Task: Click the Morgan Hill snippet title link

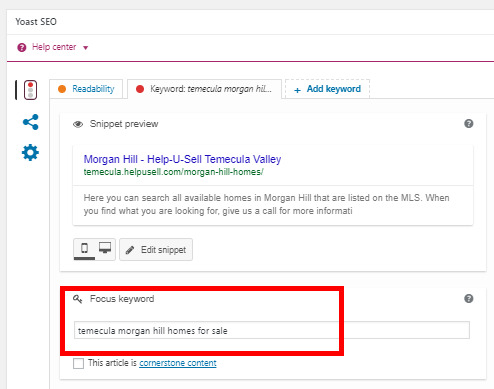Action: click(x=182, y=159)
